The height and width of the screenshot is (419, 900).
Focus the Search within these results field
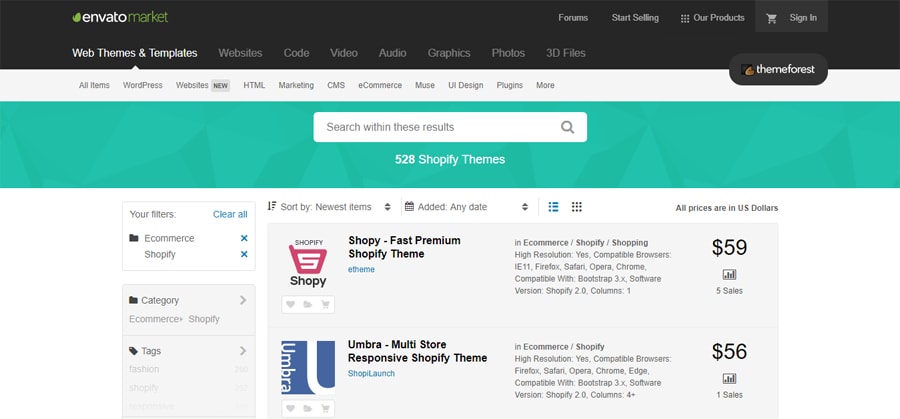point(450,127)
